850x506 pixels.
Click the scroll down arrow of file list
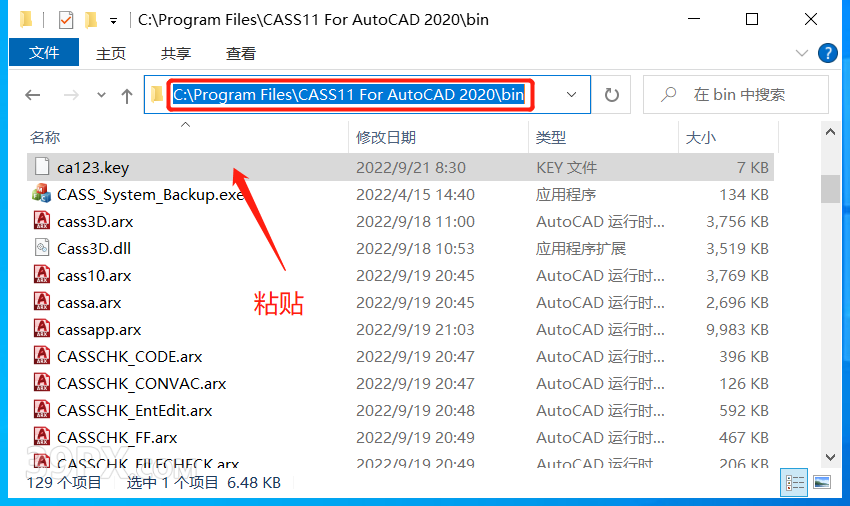coord(830,457)
